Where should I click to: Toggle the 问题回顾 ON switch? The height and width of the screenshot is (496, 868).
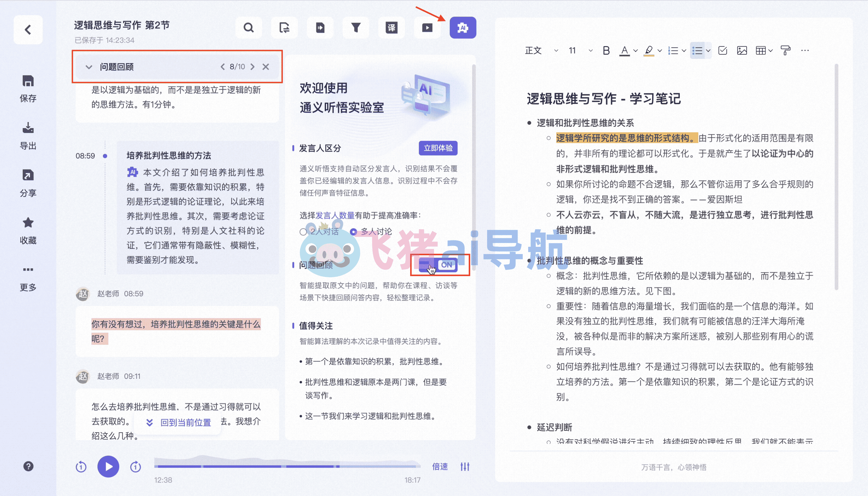click(x=438, y=265)
